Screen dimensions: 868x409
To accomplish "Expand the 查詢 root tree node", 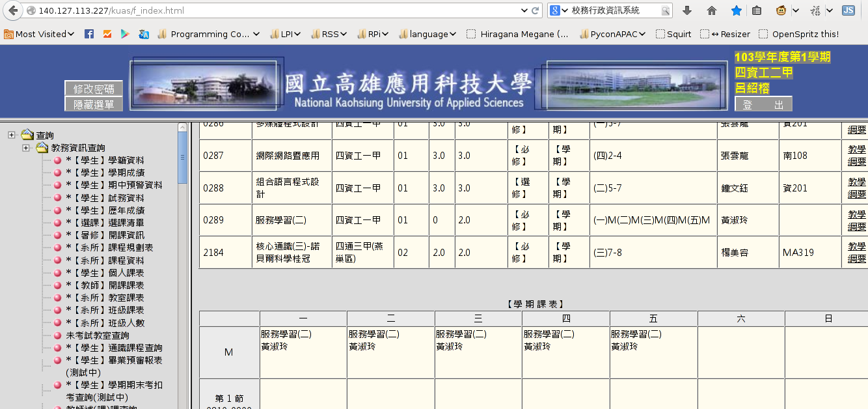I will pos(12,135).
